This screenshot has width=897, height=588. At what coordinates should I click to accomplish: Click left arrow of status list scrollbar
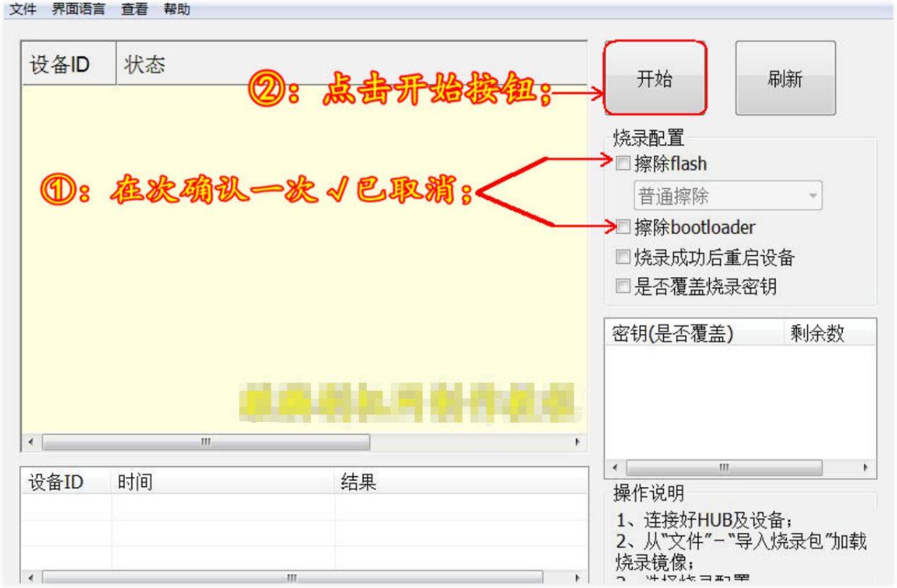click(x=30, y=442)
